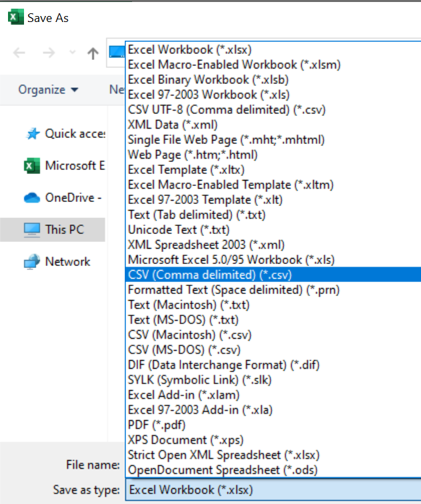Open the recent locations dropdown chevron

[72, 53]
